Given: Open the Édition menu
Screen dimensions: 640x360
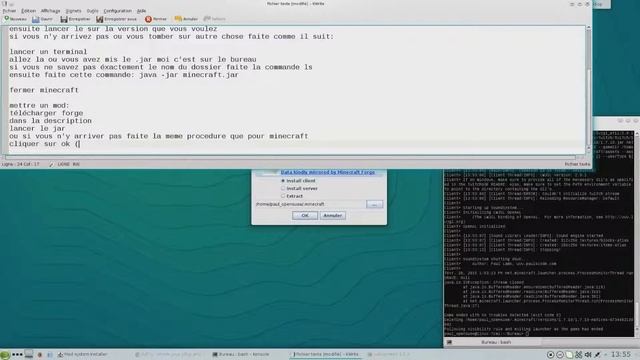Looking at the screenshot, I should tap(28, 11).
